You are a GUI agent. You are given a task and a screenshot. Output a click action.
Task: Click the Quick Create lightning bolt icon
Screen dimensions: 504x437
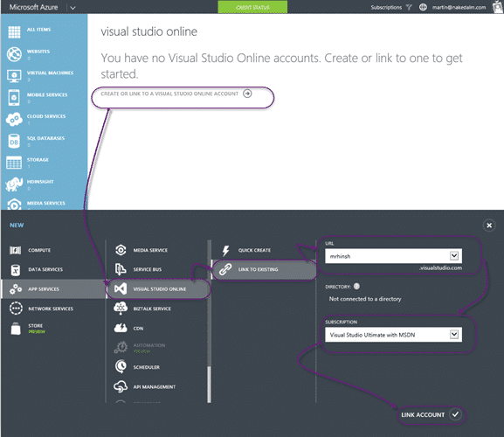click(226, 251)
